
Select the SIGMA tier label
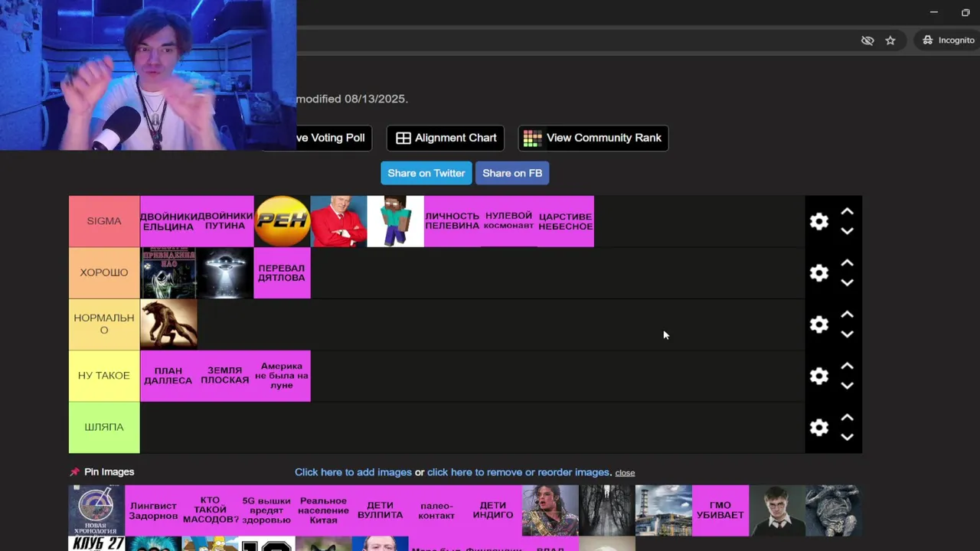tap(104, 221)
